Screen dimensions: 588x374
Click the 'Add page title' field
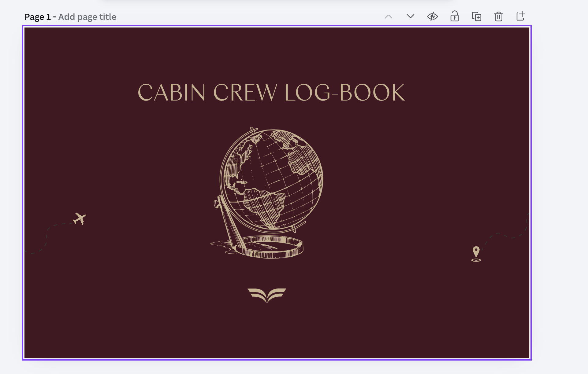click(87, 17)
